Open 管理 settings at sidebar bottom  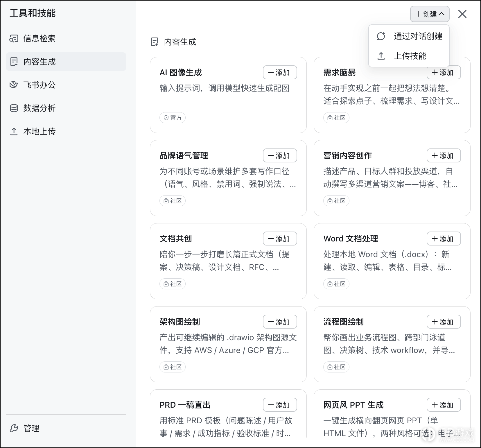click(66, 428)
